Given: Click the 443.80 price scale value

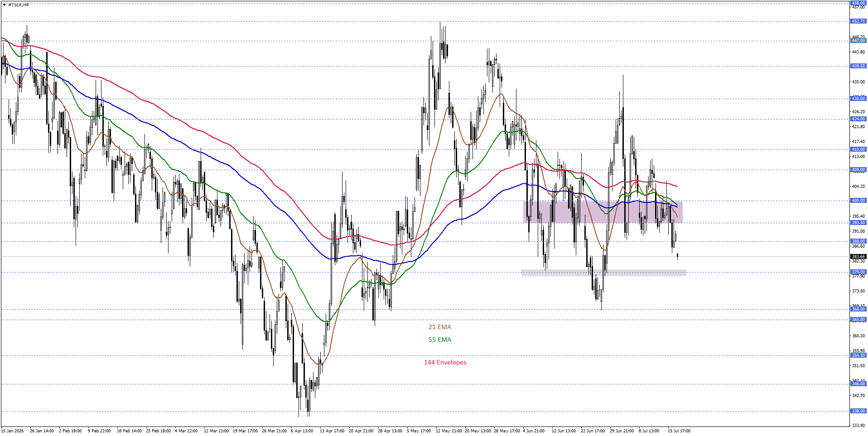Looking at the screenshot, I should (858, 52).
